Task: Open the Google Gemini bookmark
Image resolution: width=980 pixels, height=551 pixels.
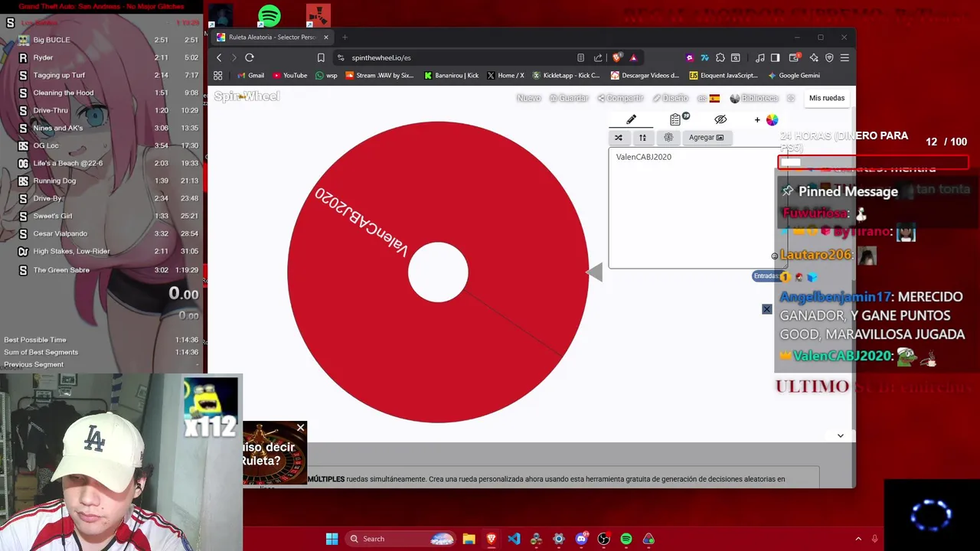Action: click(793, 75)
